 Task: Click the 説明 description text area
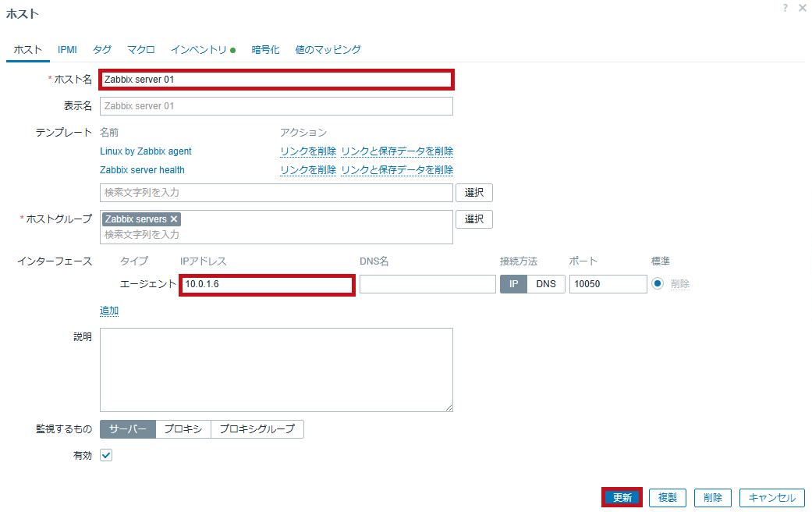pyautogui.click(x=276, y=370)
